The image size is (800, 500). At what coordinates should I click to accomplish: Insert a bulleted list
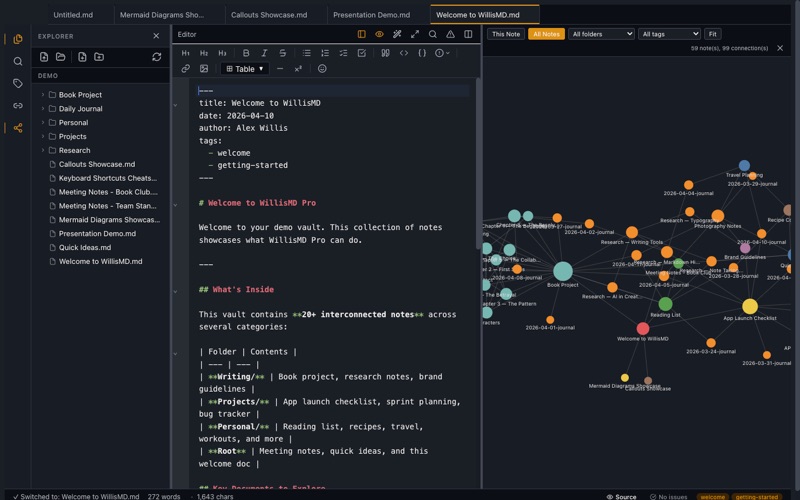306,53
